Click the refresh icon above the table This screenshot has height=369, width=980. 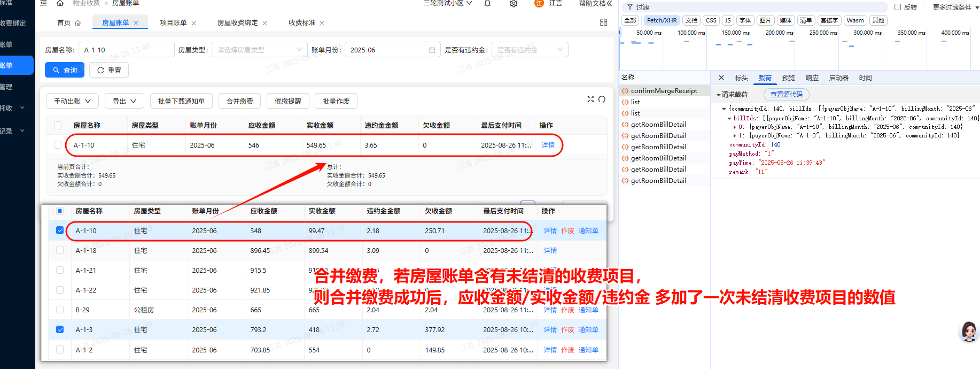pyautogui.click(x=602, y=99)
